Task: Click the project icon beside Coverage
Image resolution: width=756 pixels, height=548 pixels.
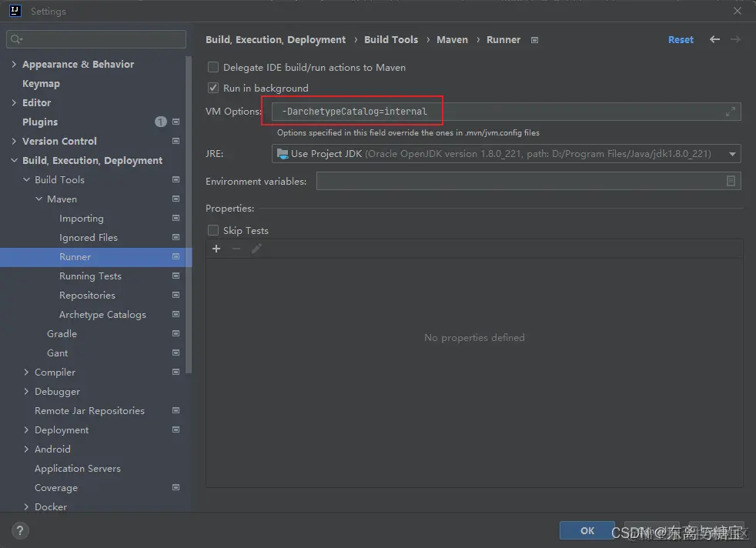Action: 176,488
